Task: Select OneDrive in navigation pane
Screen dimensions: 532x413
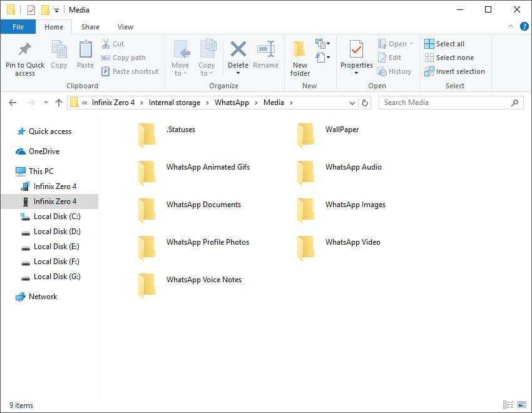Action: 44,151
